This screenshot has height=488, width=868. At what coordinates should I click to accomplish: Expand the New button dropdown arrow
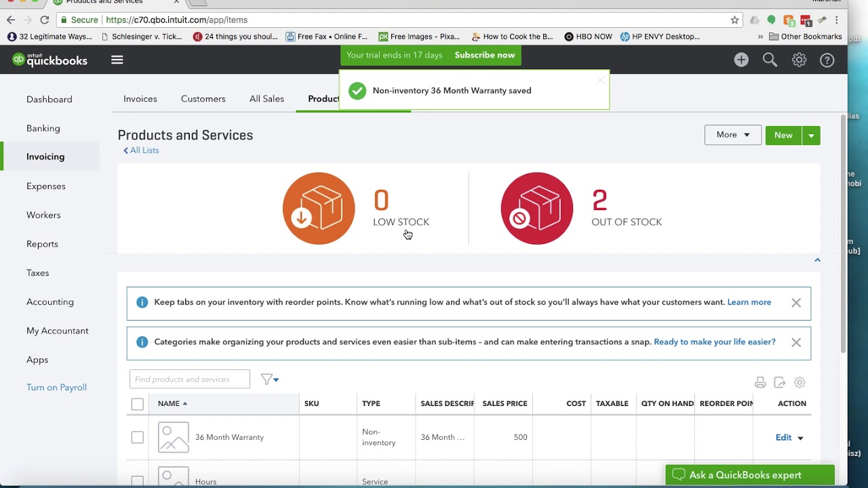point(811,136)
